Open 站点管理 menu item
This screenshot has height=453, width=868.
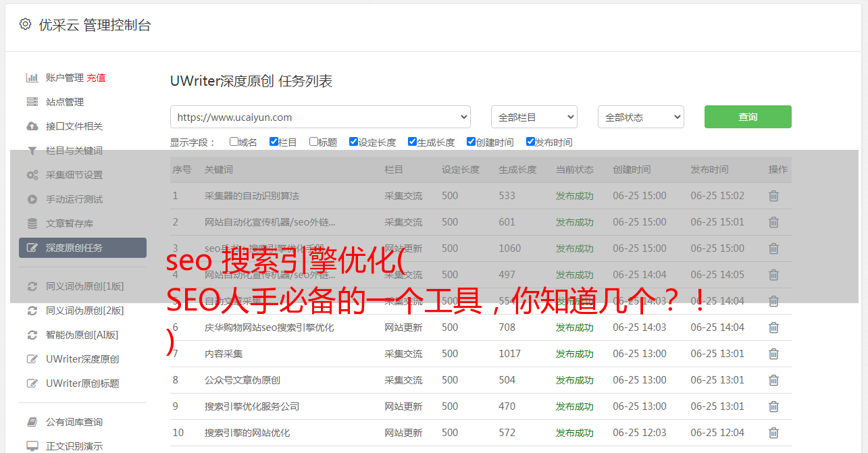pos(65,102)
